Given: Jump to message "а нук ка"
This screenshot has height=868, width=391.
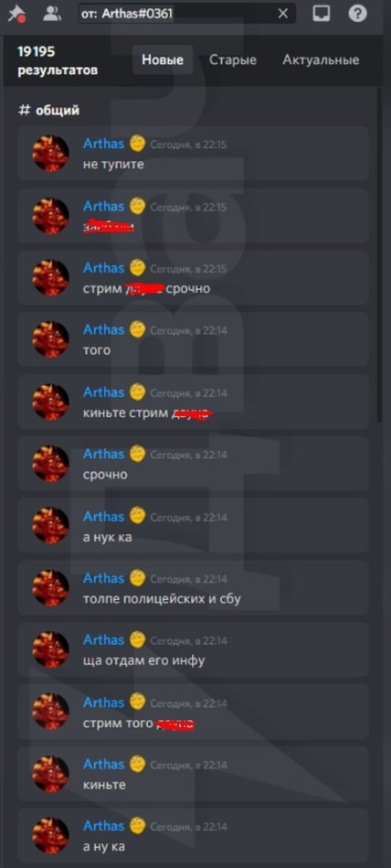Looking at the screenshot, I should (193, 526).
